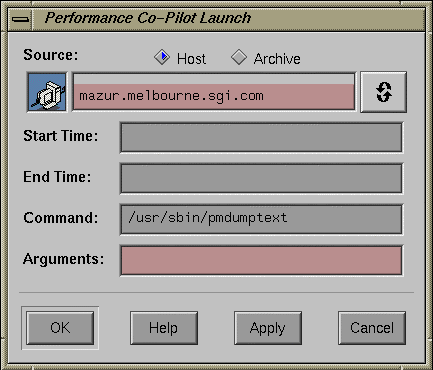Open the Help button
The width and height of the screenshot is (433, 370).
click(164, 328)
